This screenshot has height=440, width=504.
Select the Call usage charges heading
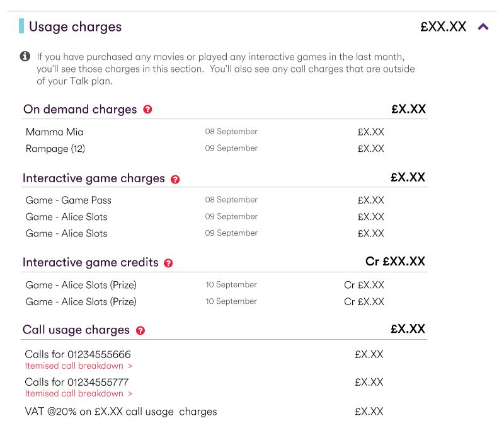coord(75,330)
